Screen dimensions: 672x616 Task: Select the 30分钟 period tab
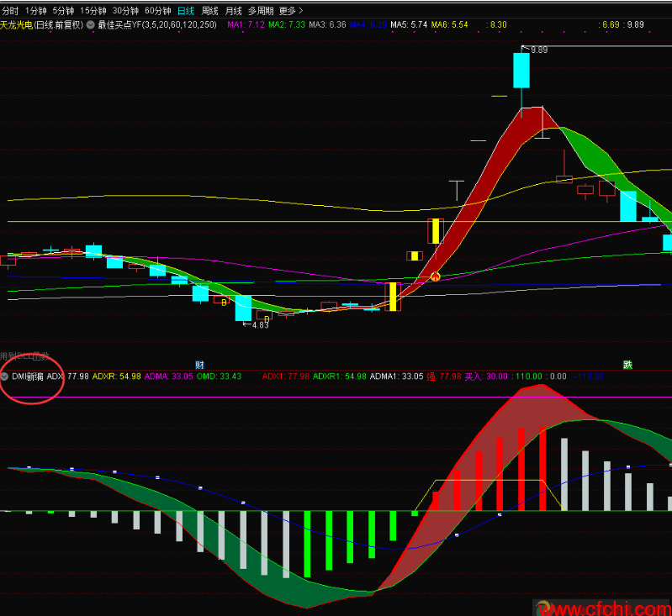[125, 11]
